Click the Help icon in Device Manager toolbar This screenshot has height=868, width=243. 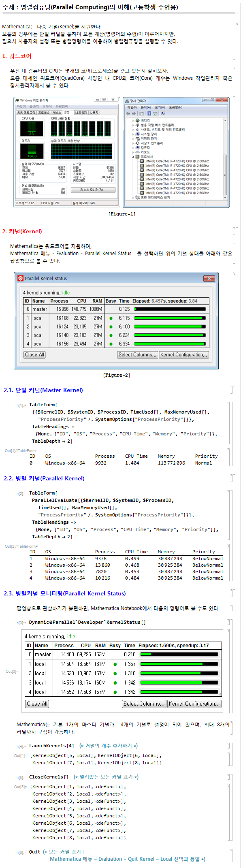click(149, 113)
